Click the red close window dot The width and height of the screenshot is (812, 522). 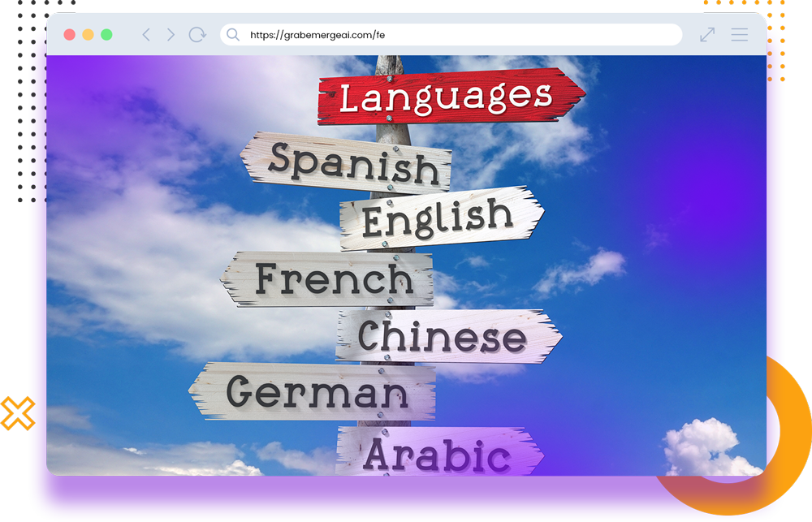[x=70, y=35]
